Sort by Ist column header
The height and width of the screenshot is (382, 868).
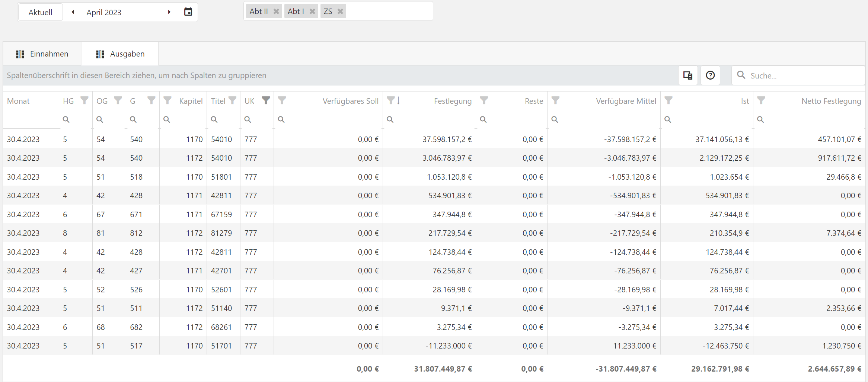pos(745,101)
